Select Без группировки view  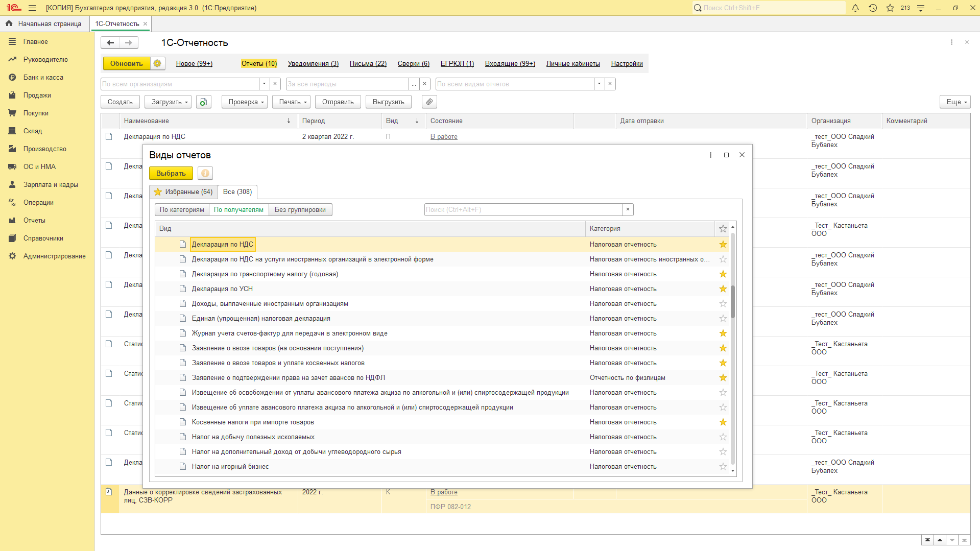coord(300,209)
